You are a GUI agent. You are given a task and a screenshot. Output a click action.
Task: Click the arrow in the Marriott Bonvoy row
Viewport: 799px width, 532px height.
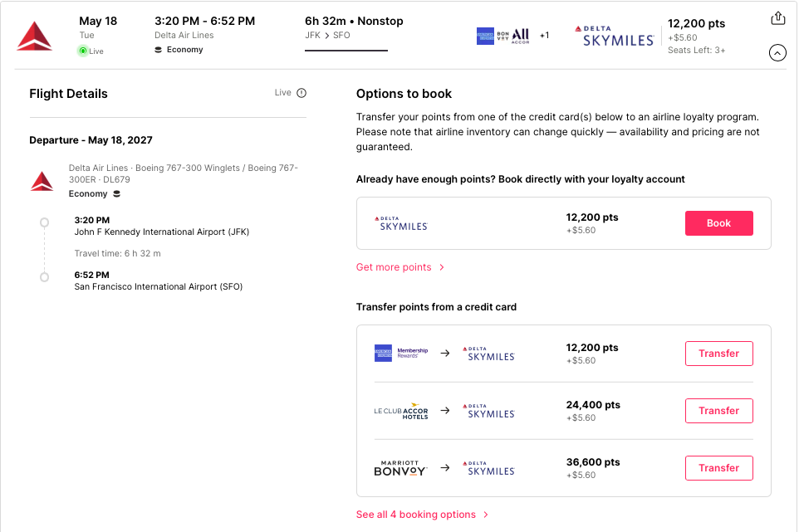(x=445, y=468)
